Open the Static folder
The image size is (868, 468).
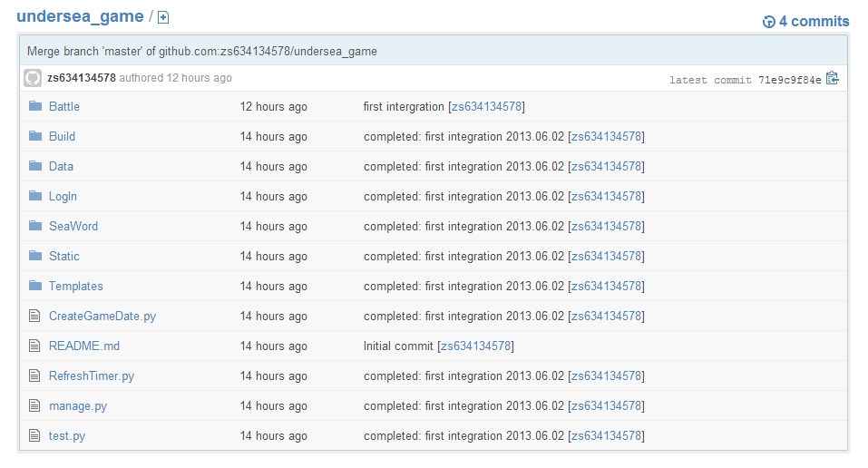pyautogui.click(x=64, y=256)
